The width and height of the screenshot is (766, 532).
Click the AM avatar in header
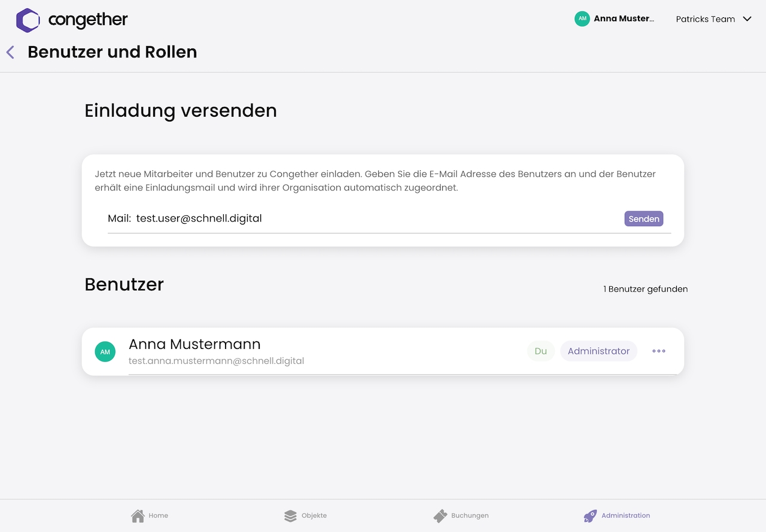[582, 19]
